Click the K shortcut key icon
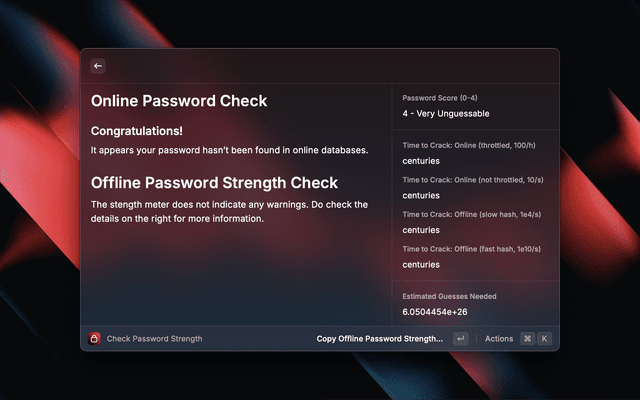Image resolution: width=640 pixels, height=400 pixels. pos(544,338)
